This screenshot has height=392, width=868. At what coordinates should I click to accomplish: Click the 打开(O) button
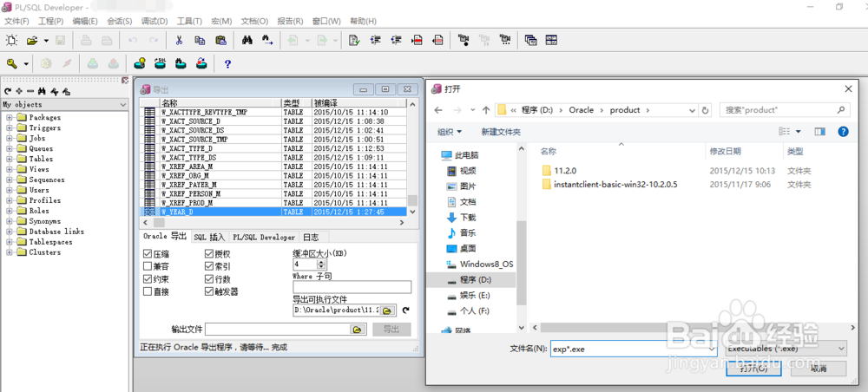pyautogui.click(x=753, y=369)
